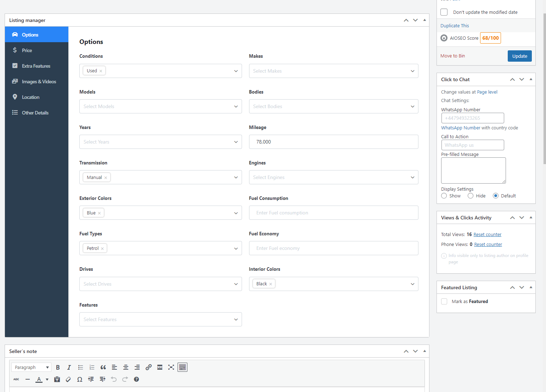The width and height of the screenshot is (546, 392).
Task: Remove the Manual transmission tag
Action: pos(106,178)
